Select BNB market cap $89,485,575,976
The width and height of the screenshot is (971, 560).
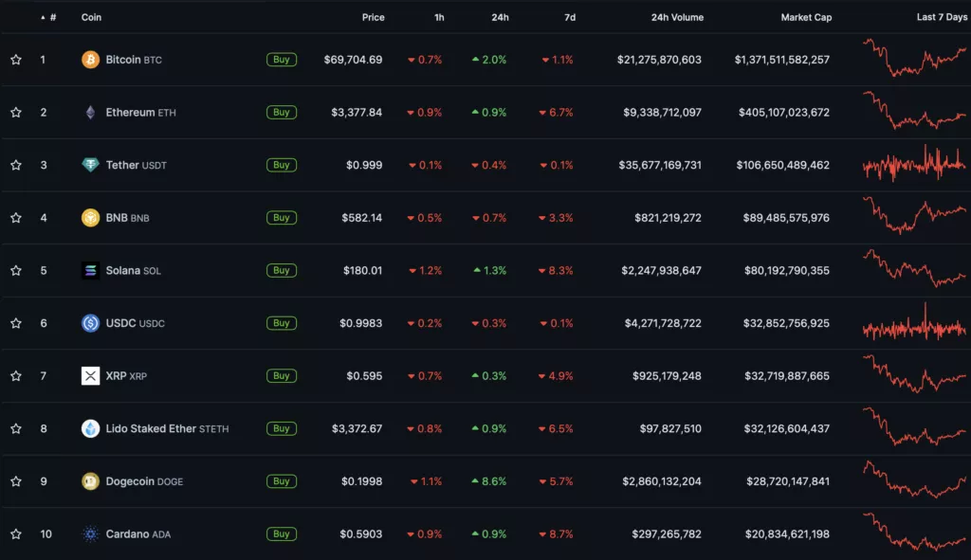[x=786, y=218]
